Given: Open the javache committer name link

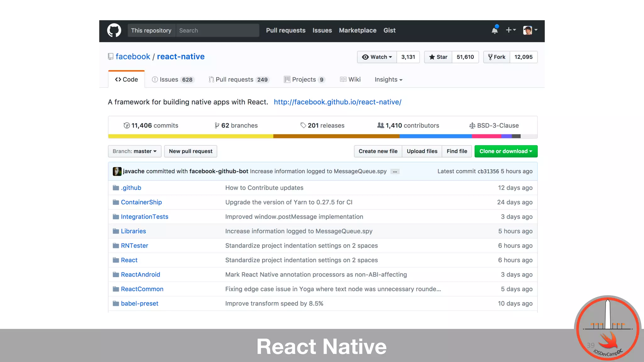Looking at the screenshot, I should click(x=134, y=171).
